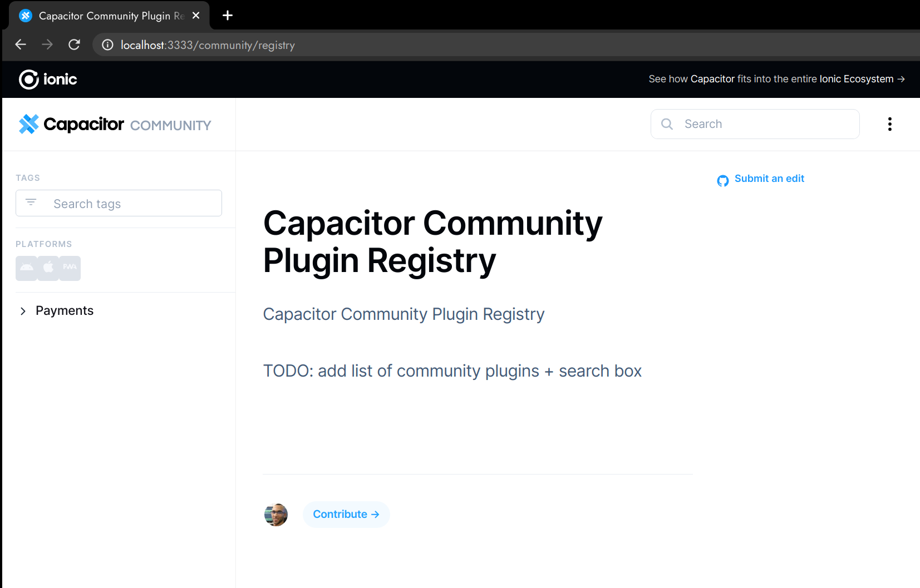Click the magnifying glass search icon
Screen dimensions: 920x588
(x=667, y=124)
